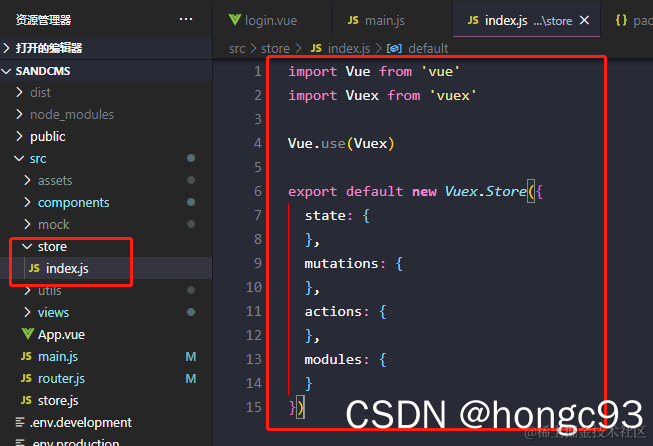Screen dimensions: 653x446
Task: Click the symbol icon before default breadcrumb
Action: tap(394, 49)
